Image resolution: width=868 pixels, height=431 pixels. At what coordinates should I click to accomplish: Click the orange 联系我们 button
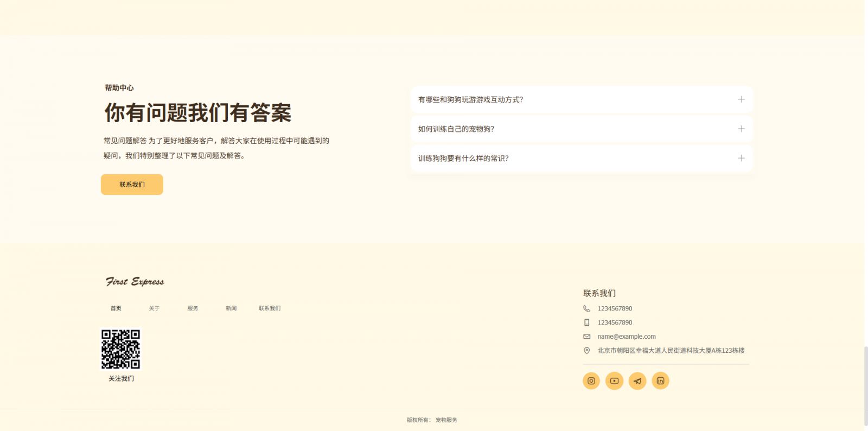(132, 185)
